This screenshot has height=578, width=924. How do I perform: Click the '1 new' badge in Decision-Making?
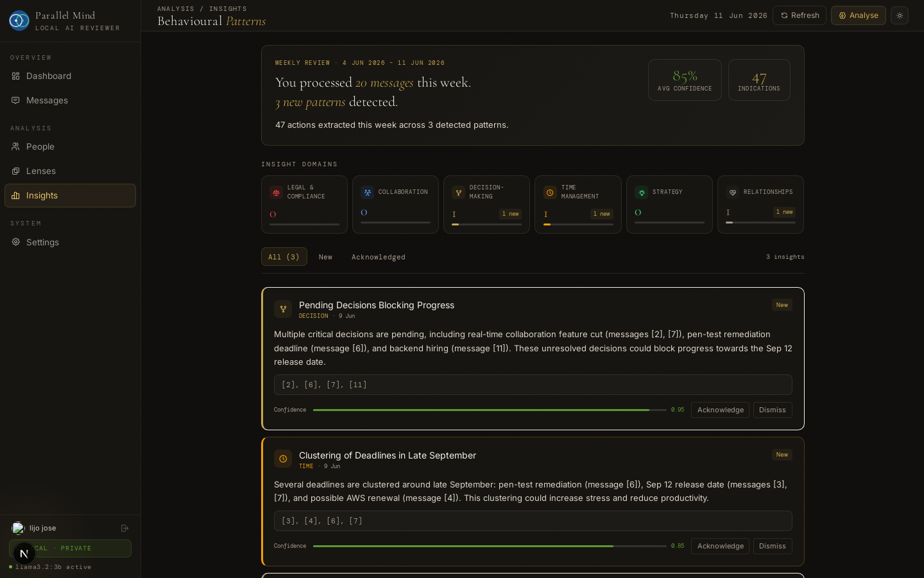[x=511, y=214]
